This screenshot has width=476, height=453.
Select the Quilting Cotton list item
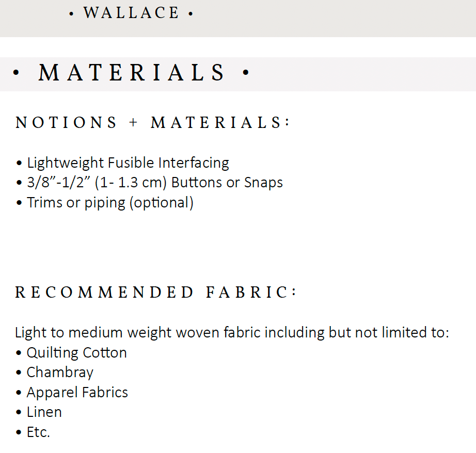(x=76, y=353)
